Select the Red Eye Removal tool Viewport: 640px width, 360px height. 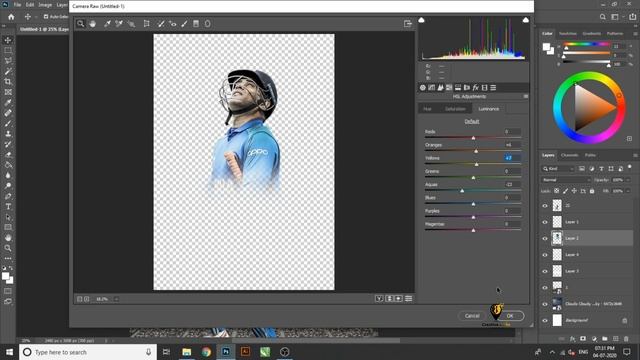tap(173, 24)
